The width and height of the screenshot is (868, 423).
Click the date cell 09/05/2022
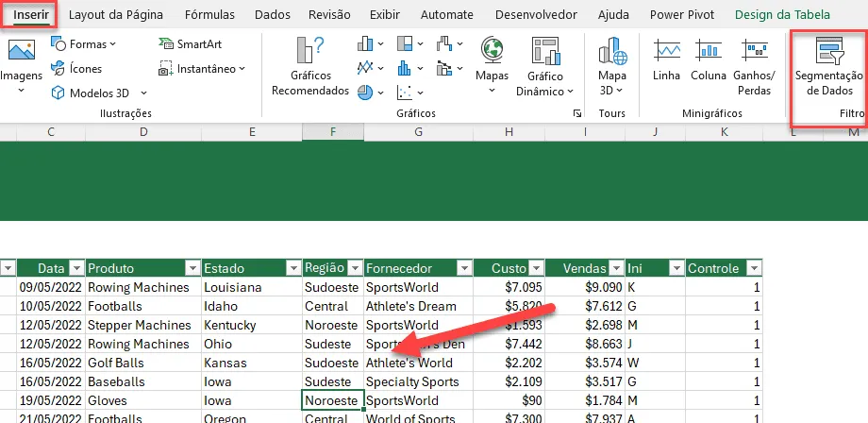pyautogui.click(x=51, y=287)
